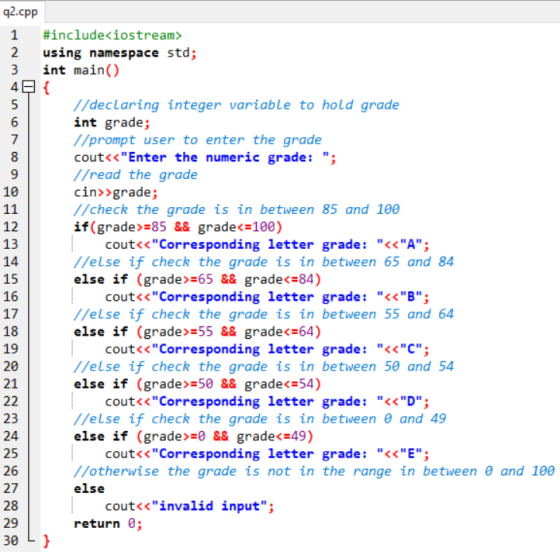Screen dimensions: 560x552
Task: Click the cout line printing "C"
Action: (267, 349)
